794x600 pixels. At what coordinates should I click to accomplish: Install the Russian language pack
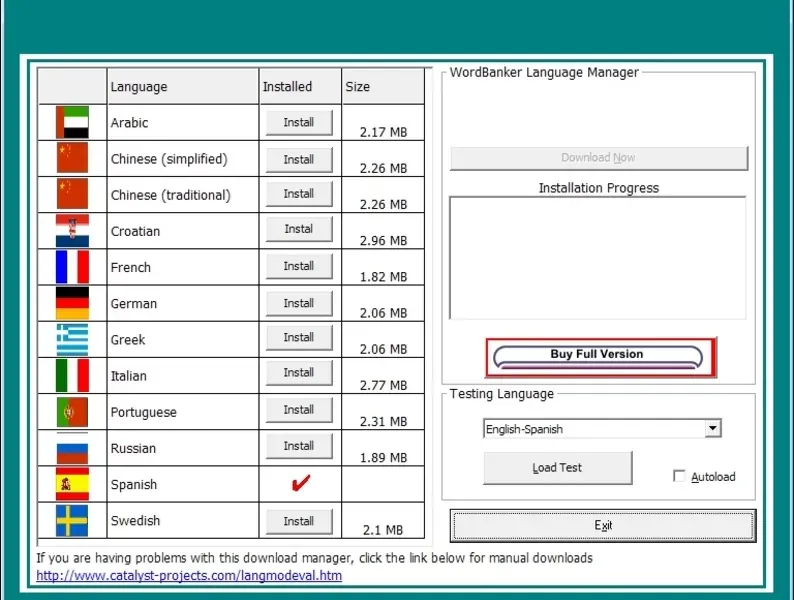point(299,446)
